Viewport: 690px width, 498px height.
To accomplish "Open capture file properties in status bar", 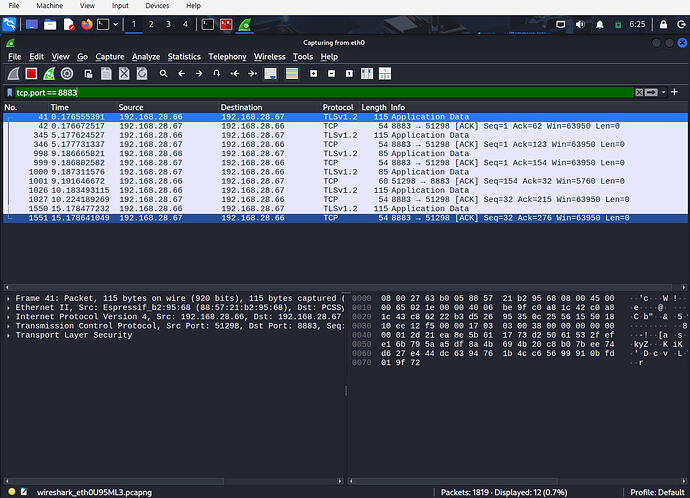I will (24, 492).
